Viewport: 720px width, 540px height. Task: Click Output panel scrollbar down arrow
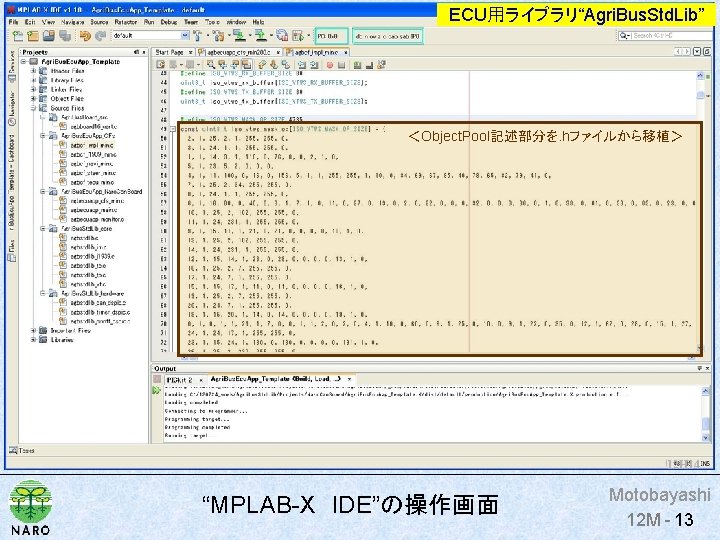[x=706, y=438]
